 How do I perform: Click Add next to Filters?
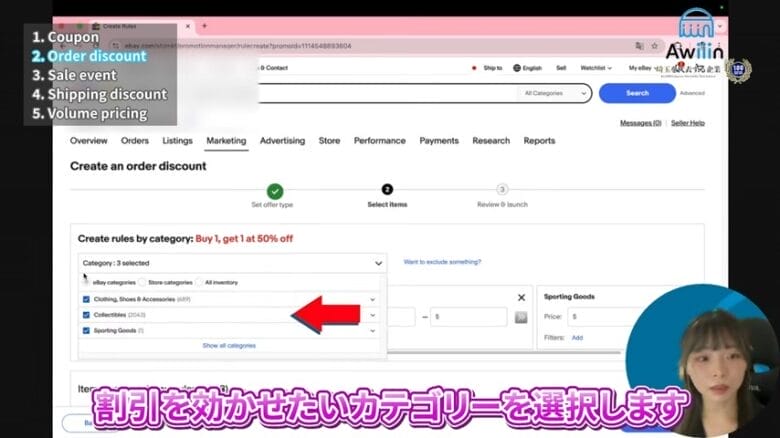point(577,337)
